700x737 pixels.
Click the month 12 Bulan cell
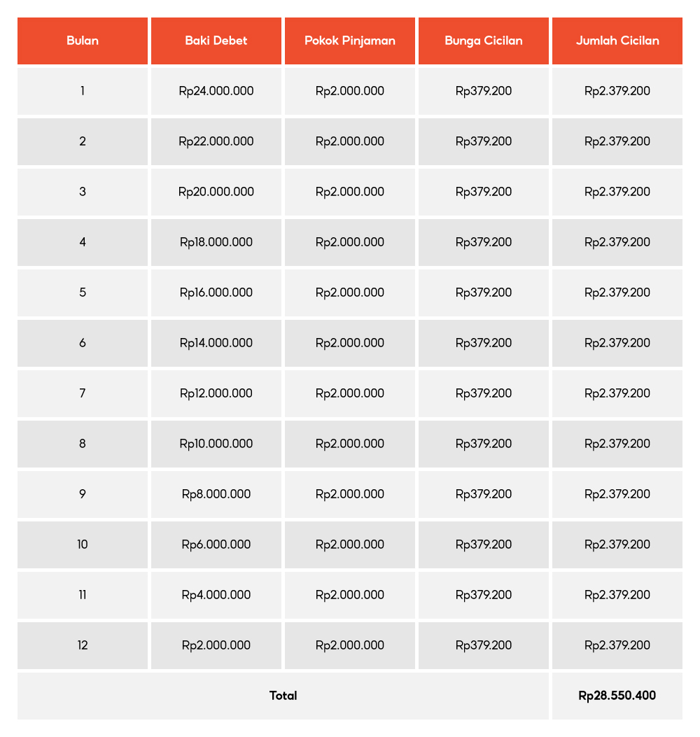[83, 645]
